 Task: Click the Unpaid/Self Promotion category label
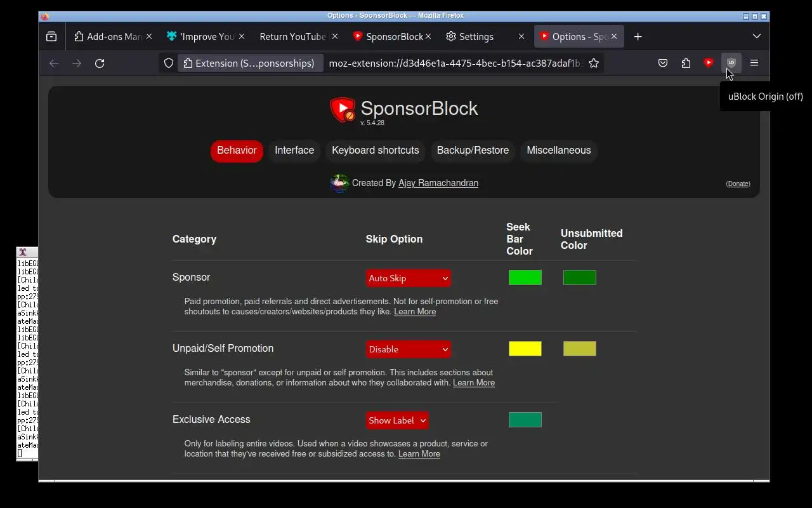pyautogui.click(x=223, y=349)
